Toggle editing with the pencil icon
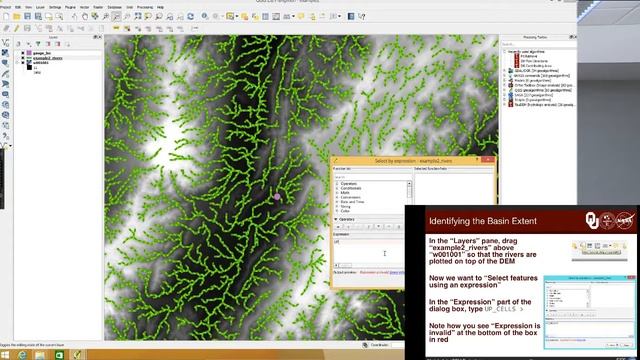Screen dimensions: 640x360 17,29
